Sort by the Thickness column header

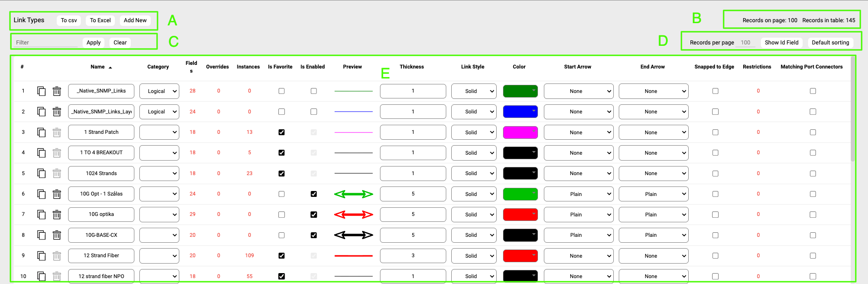coord(411,67)
